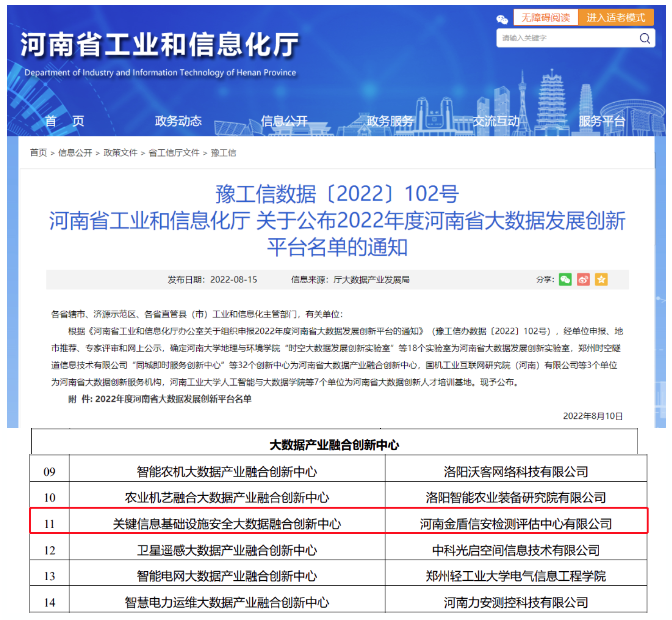This screenshot has width=672, height=620.
Task: Click 省工信厅文件 breadcrumb link
Action: pos(174,153)
